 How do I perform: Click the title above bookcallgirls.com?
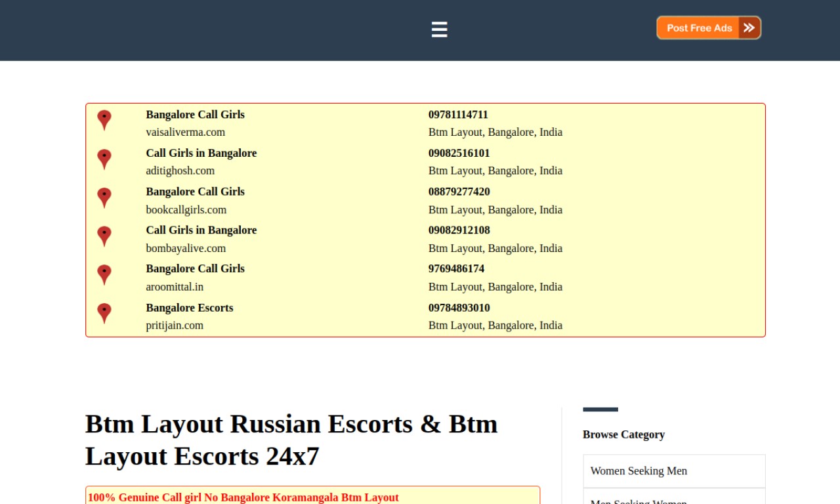195,192
